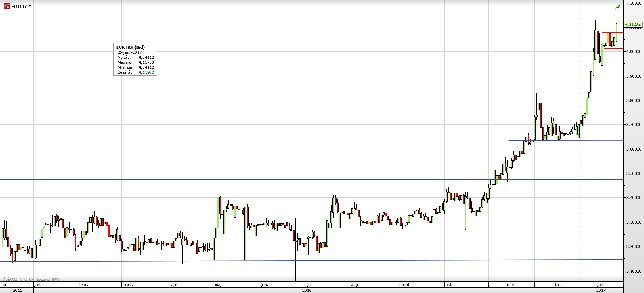The width and height of the screenshot is (644, 293).
Task: Select the current price tag 4,11202
Action: click(x=633, y=24)
